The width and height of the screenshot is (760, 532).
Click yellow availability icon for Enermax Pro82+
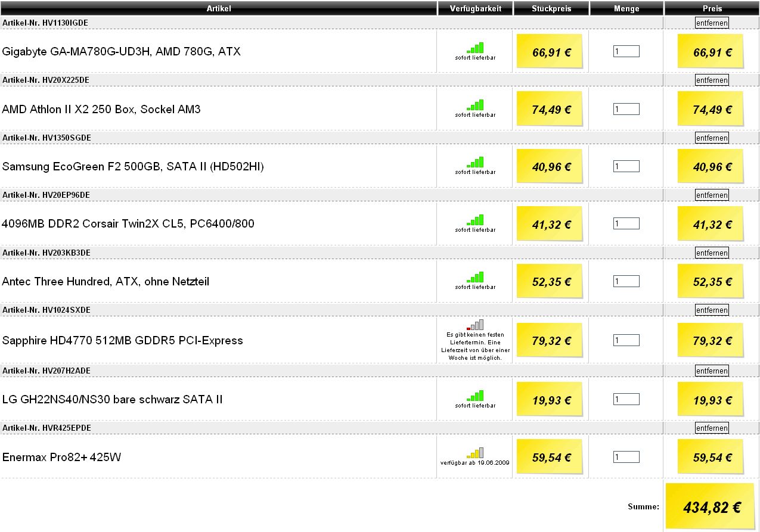coord(475,453)
